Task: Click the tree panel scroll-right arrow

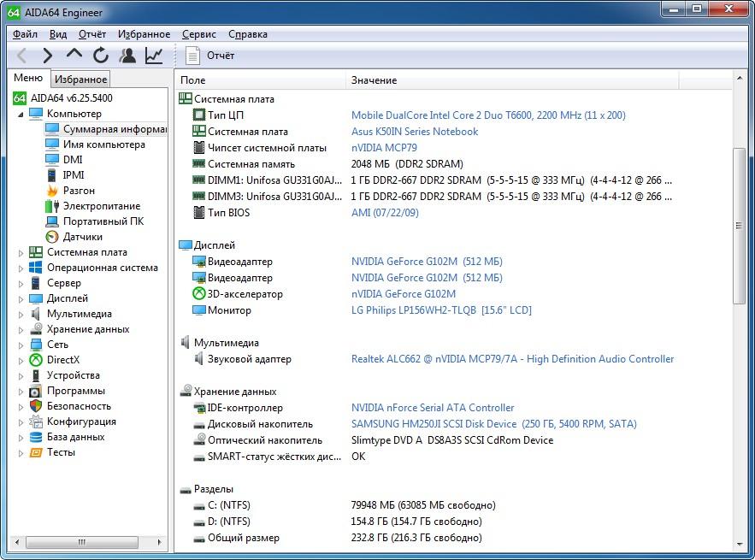Action: 159,542
